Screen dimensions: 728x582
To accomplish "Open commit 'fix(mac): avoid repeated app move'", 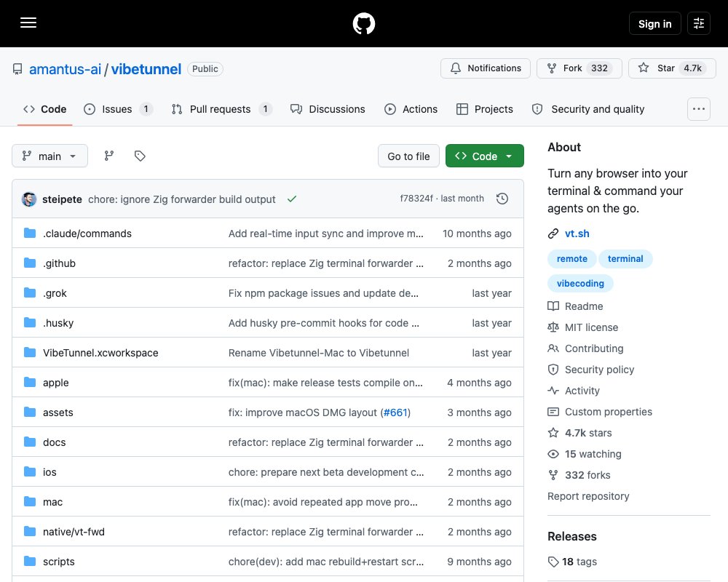I will (323, 502).
